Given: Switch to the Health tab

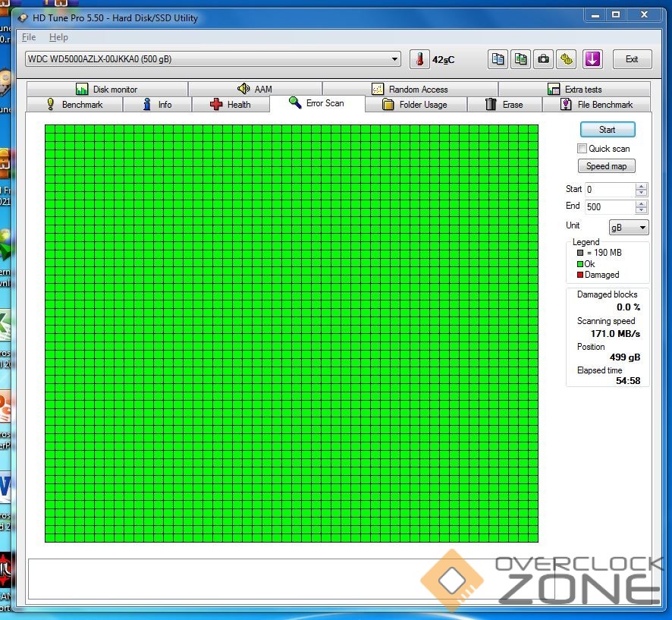Looking at the screenshot, I should (x=231, y=104).
